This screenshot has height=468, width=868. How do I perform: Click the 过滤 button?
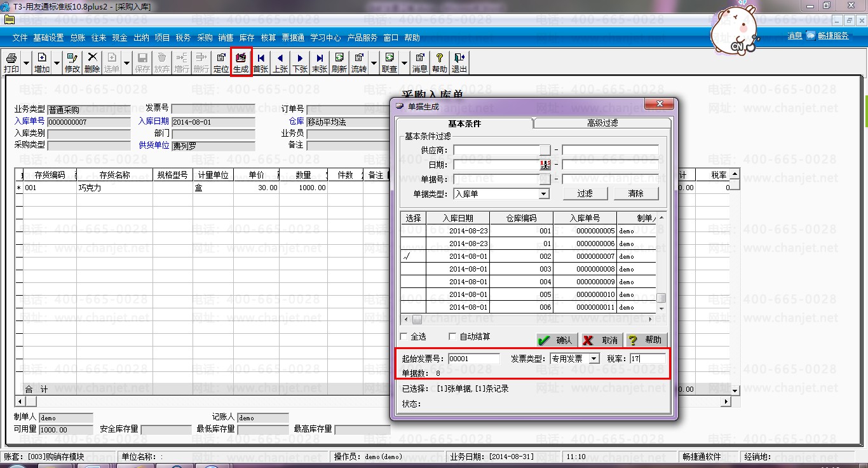point(584,194)
